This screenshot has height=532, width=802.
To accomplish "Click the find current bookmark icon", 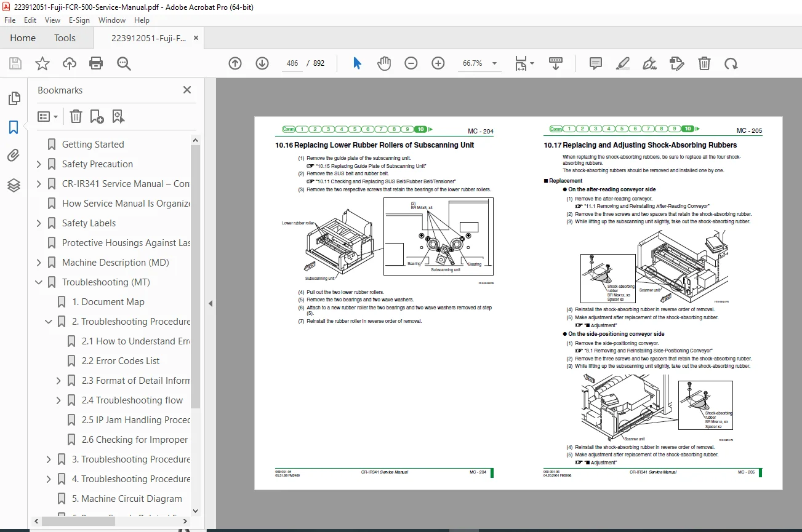I will [x=118, y=116].
